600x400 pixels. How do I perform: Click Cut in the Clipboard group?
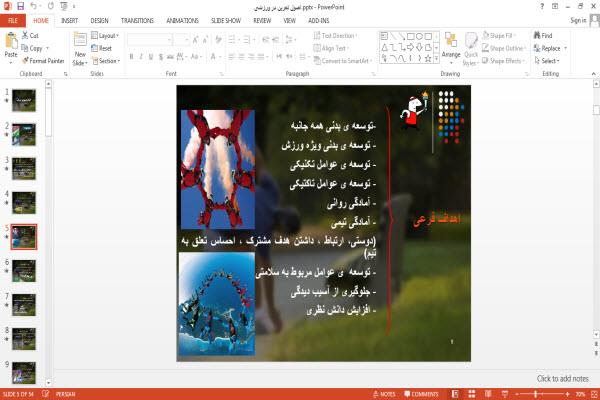[30, 36]
